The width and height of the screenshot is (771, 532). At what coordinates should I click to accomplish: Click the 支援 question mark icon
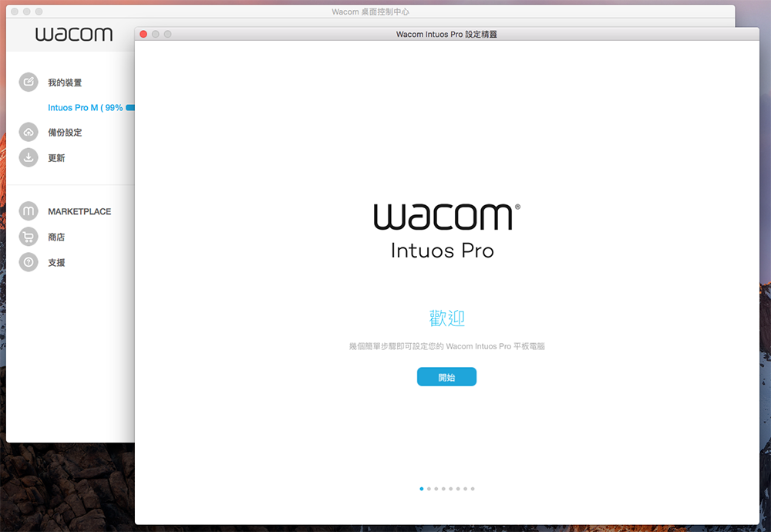(29, 262)
